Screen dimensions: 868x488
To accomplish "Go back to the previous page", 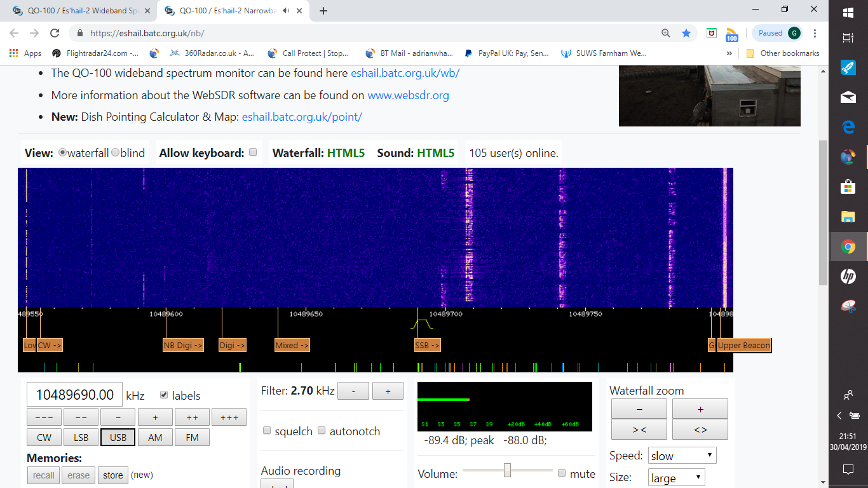I will point(14,33).
